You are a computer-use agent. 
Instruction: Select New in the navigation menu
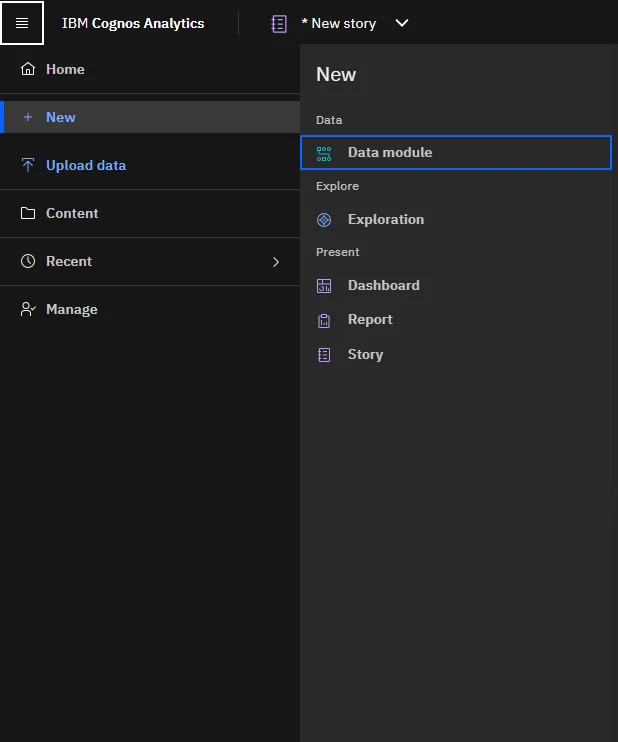(150, 117)
